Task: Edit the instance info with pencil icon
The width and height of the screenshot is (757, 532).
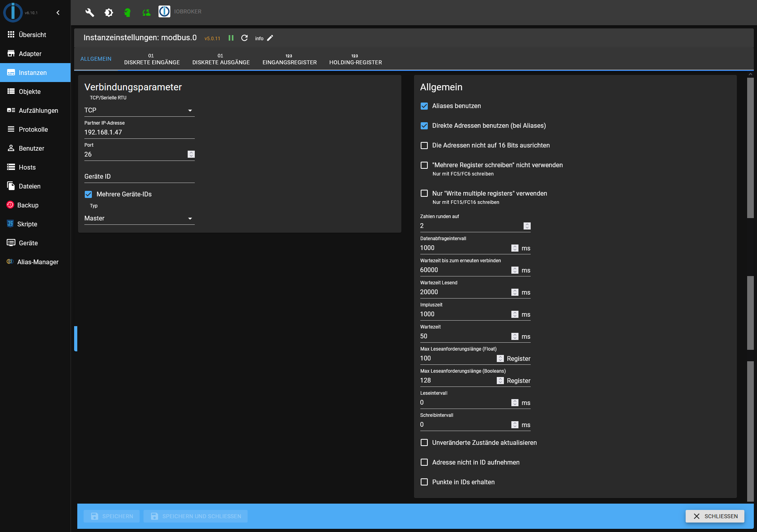Action: click(x=270, y=38)
